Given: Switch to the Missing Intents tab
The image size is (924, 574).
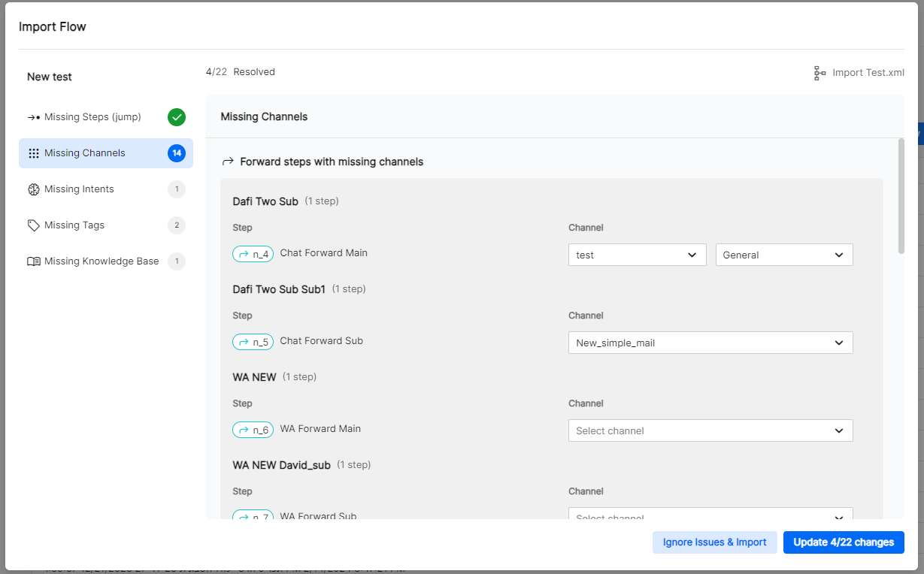Looking at the screenshot, I should pyautogui.click(x=106, y=189).
